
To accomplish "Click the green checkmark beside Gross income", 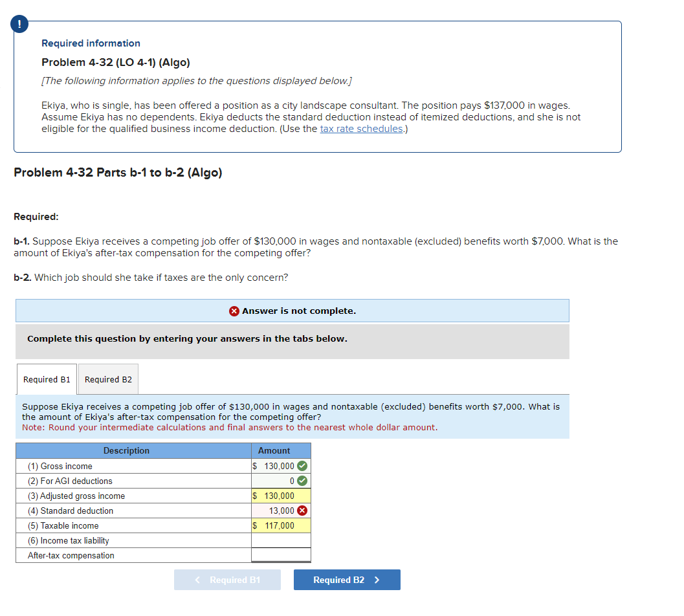I will pos(303,466).
